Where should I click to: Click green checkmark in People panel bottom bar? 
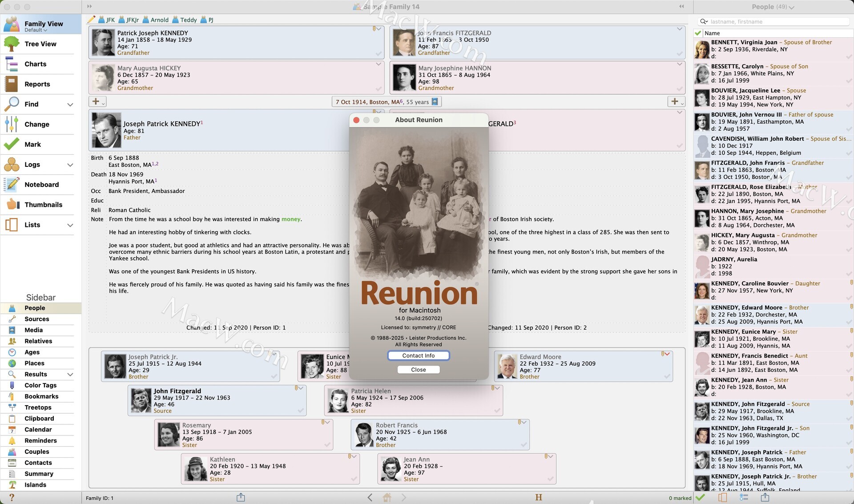click(700, 497)
